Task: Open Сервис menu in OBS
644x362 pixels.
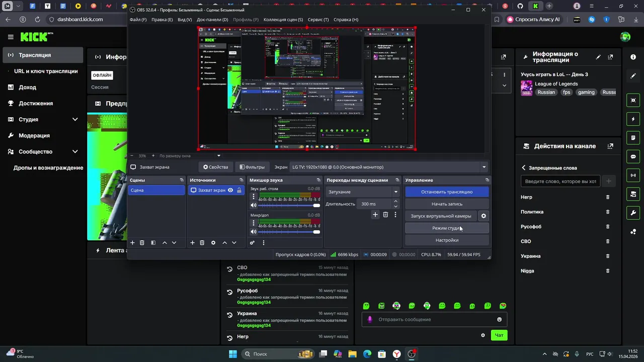Action: 318,20
